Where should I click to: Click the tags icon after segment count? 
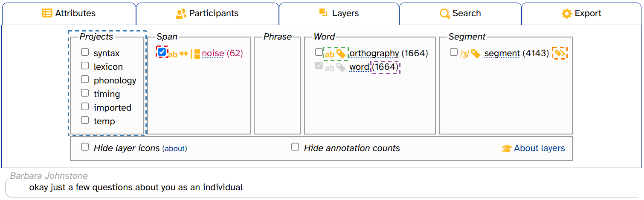[560, 53]
